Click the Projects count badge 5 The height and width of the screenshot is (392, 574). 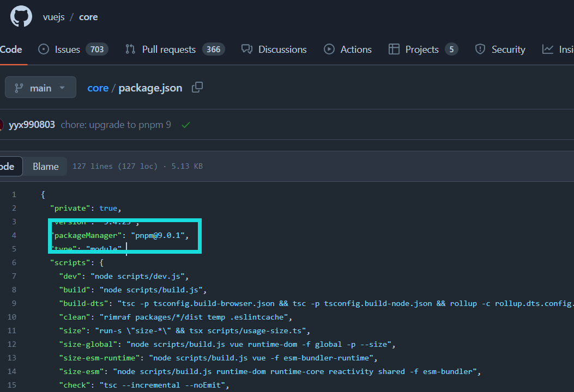pos(451,50)
